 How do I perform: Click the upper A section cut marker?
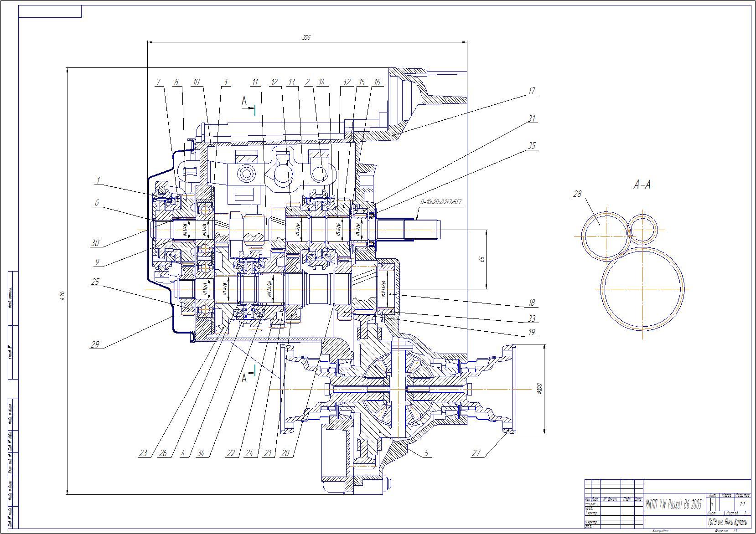pos(245,101)
